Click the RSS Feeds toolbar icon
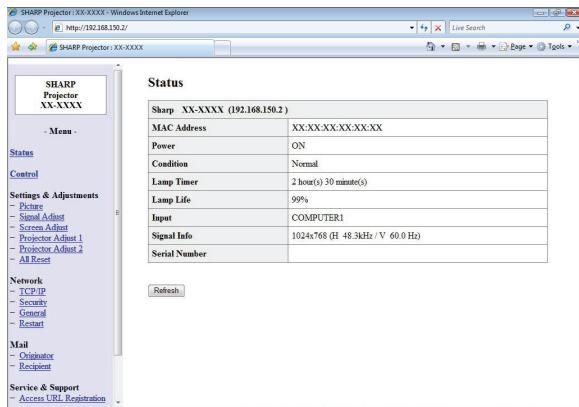The image size is (579, 407). click(x=456, y=47)
